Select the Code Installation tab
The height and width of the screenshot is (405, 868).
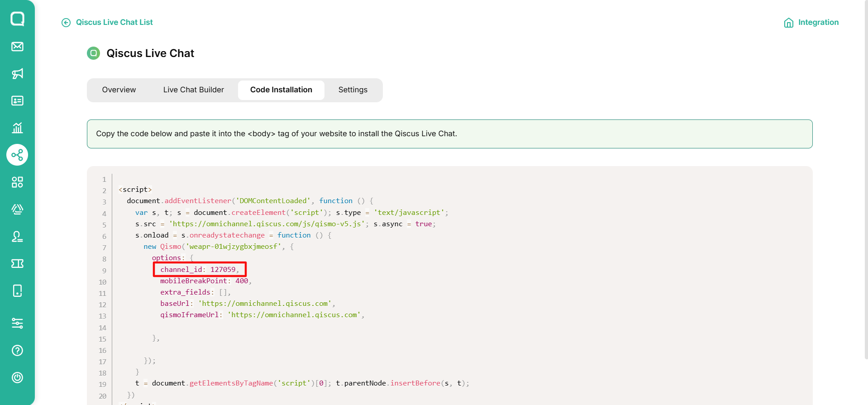[281, 90]
